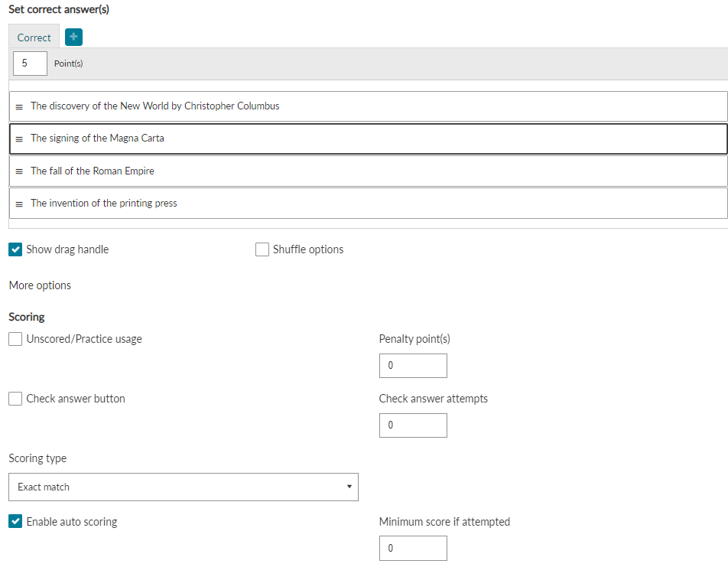Select The invention of the printing press
Image resolution: width=728 pixels, height=567 pixels.
368,203
